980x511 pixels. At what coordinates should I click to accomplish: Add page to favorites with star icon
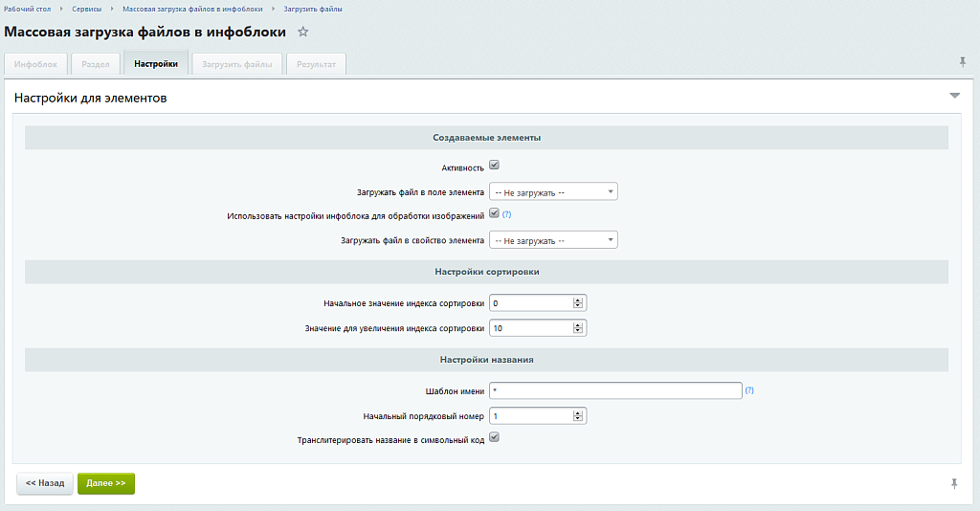tap(303, 32)
